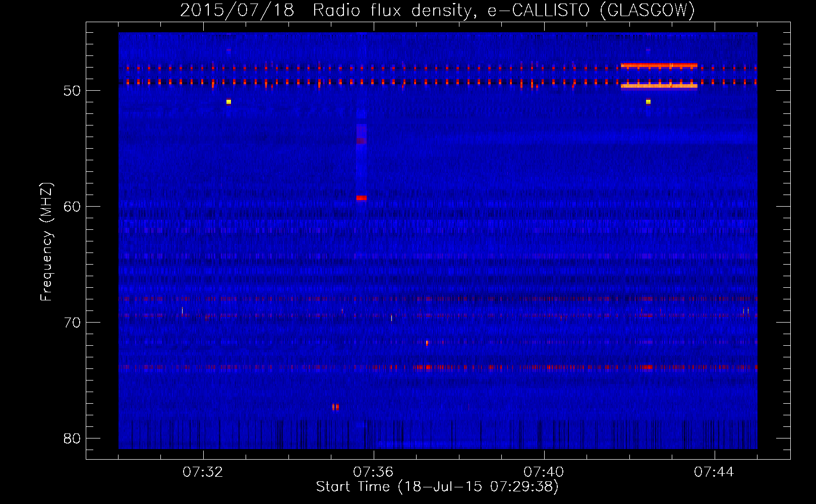
Task: Click the 60 frequency tick label
Action: (72, 207)
